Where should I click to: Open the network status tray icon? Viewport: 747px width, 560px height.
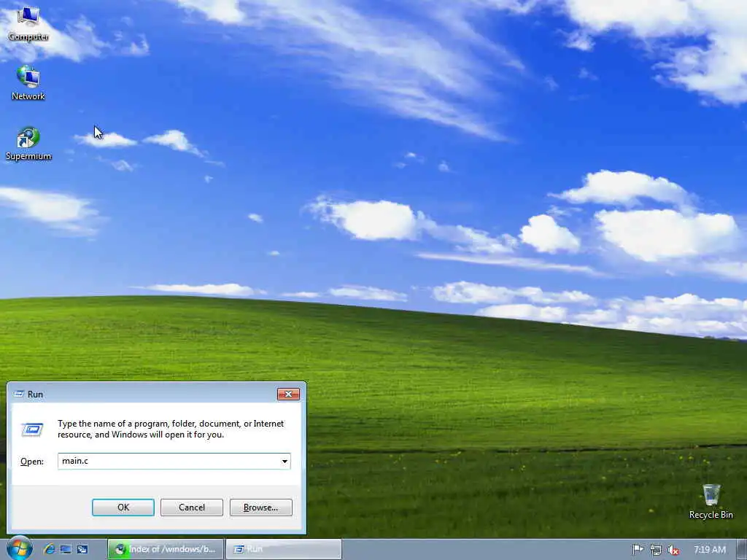point(656,550)
